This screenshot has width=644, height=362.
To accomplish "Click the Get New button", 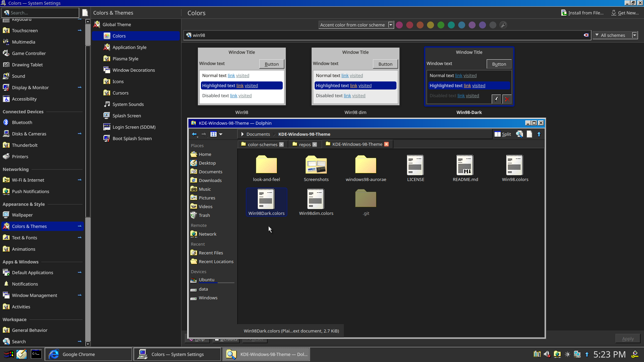I will pos(625,13).
